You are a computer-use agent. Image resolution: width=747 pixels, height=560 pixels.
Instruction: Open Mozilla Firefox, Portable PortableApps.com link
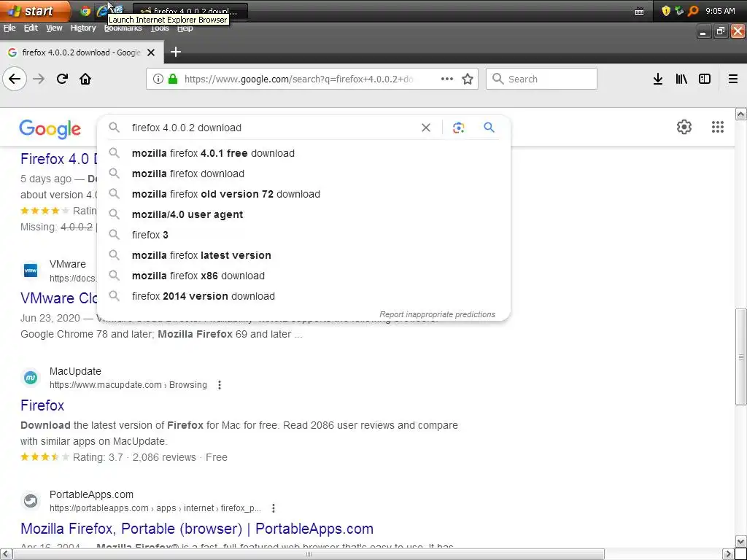[197, 529]
